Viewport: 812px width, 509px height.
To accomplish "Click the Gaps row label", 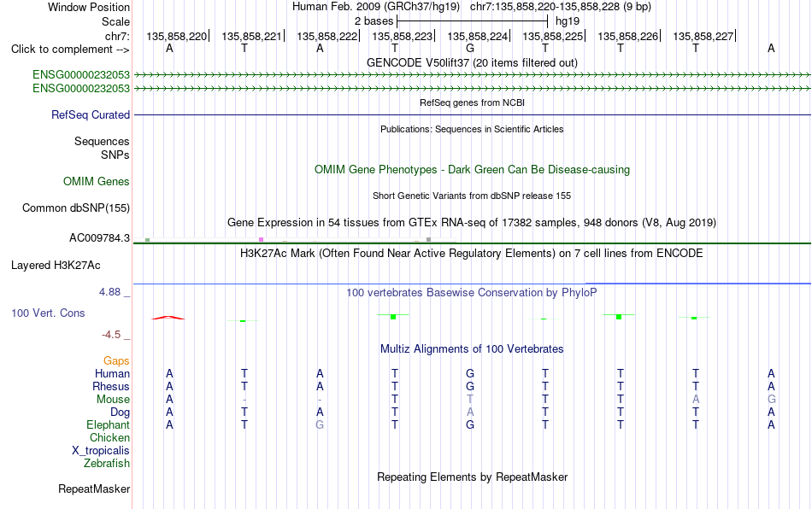I will click(x=116, y=360).
